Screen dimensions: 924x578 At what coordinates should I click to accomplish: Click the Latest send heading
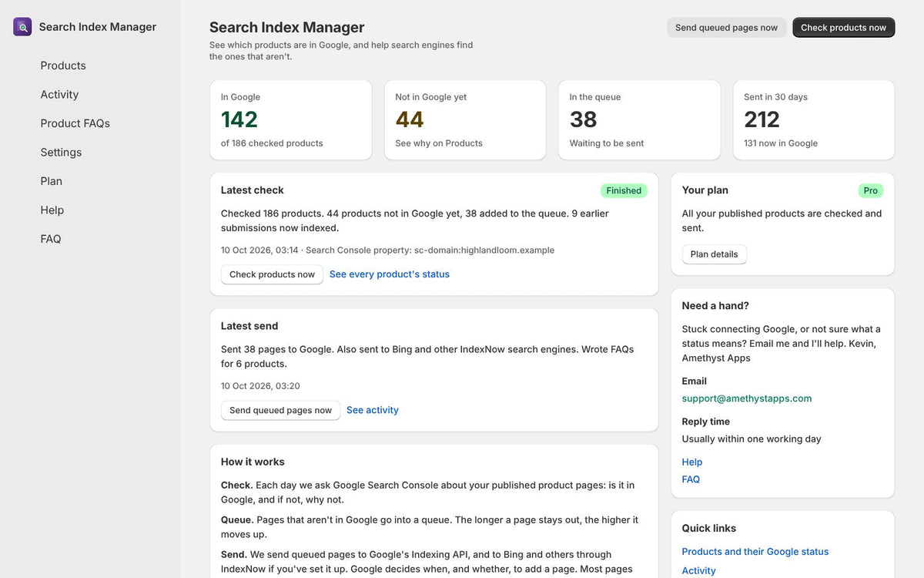pyautogui.click(x=249, y=326)
